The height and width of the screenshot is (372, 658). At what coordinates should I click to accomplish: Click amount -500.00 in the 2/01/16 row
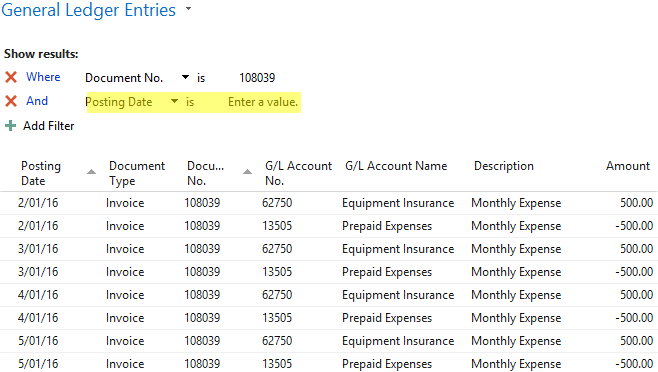[x=634, y=226]
